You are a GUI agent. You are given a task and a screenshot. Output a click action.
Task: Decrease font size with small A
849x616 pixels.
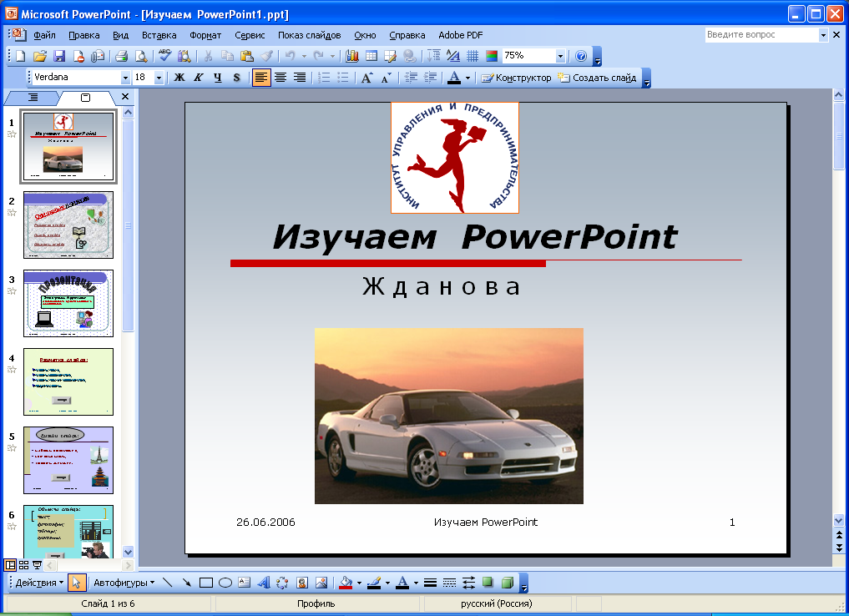(386, 78)
